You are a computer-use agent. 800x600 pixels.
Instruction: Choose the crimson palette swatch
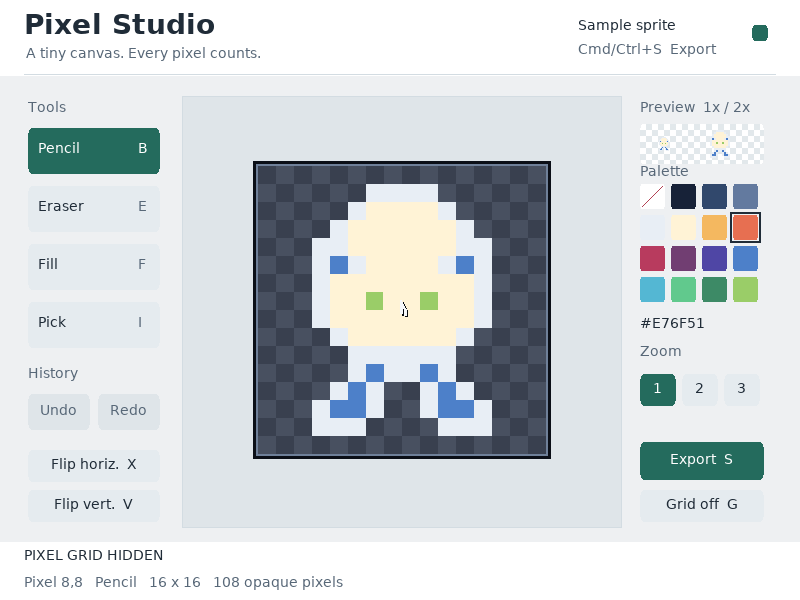[653, 259]
